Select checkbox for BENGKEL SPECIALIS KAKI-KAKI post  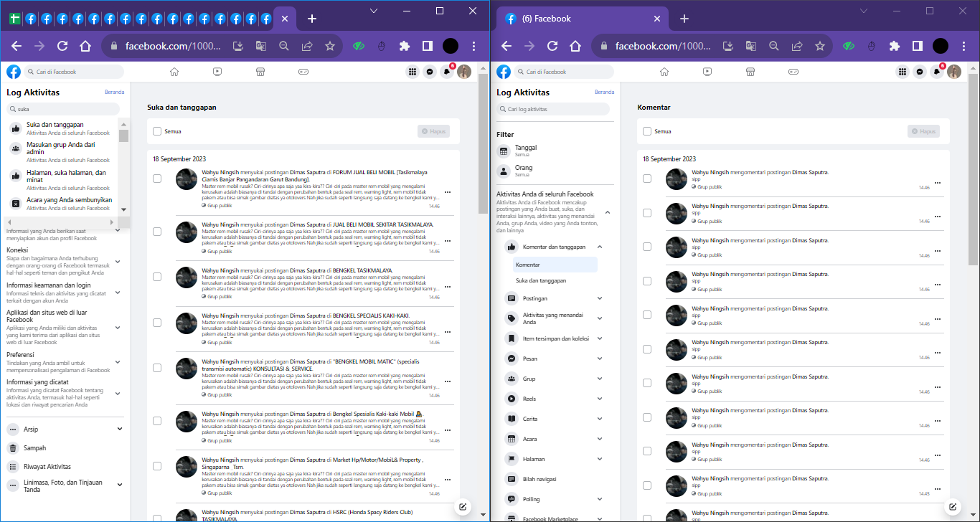[x=157, y=323]
